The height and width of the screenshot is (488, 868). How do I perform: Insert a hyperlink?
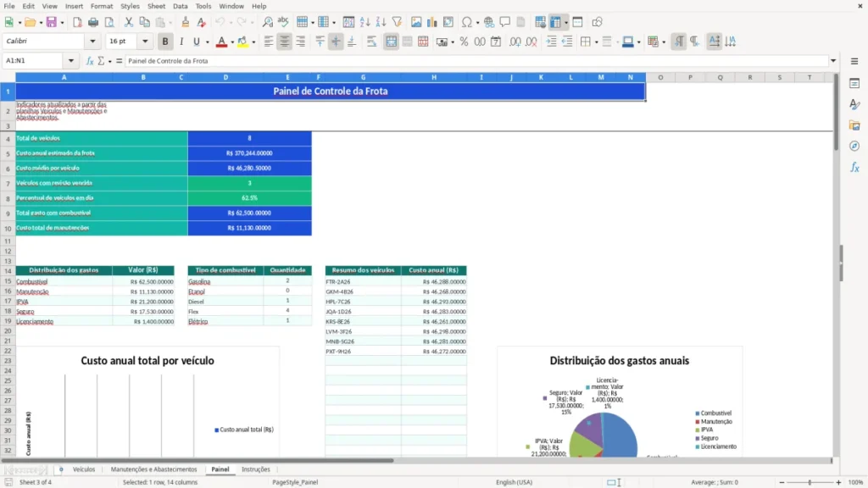(x=489, y=22)
